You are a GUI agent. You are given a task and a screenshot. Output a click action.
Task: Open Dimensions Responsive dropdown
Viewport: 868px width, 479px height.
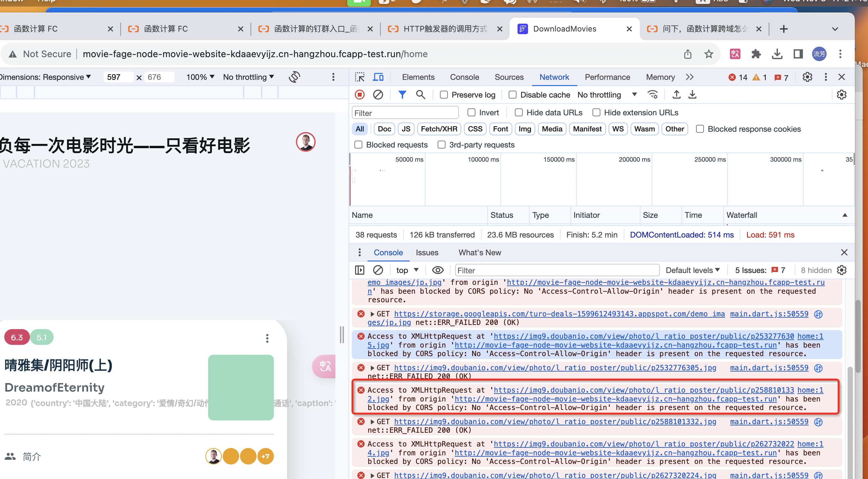45,77
